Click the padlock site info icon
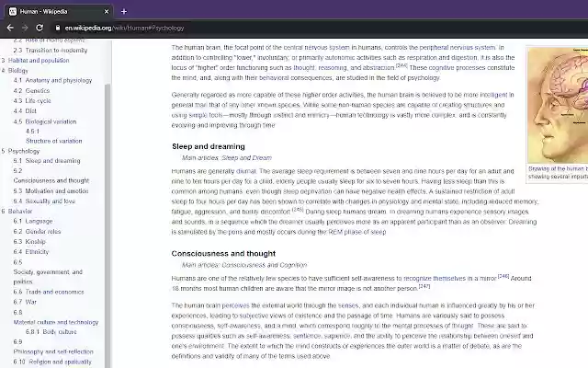Image resolution: width=588 pixels, height=368 pixels. tap(57, 28)
